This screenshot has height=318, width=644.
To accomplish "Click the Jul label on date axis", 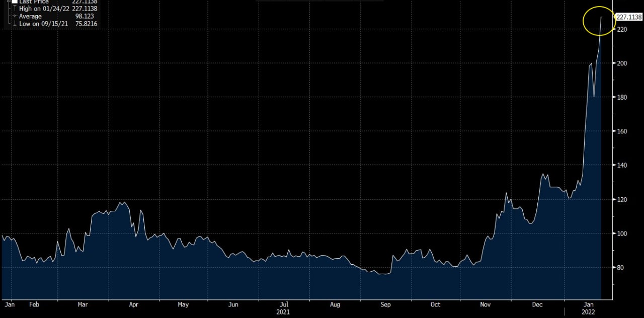I will coord(284,304).
